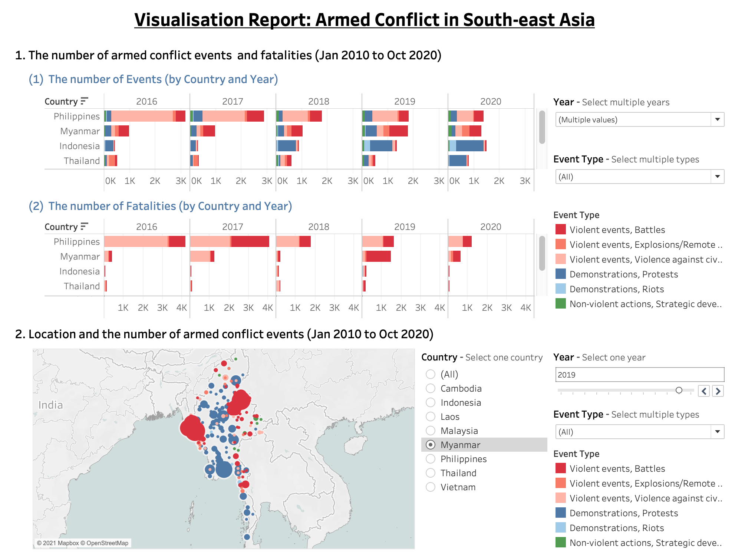Screen dimensions: 735x560
Task: Click the red Battles legend swatch in top legend
Action: [x=560, y=230]
